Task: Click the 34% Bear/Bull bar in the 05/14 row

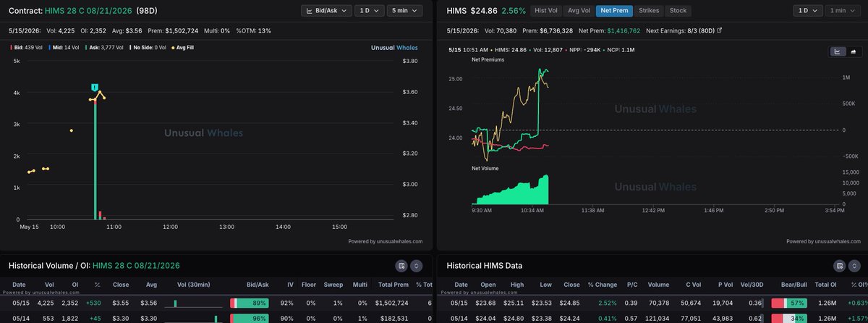Action: click(791, 318)
